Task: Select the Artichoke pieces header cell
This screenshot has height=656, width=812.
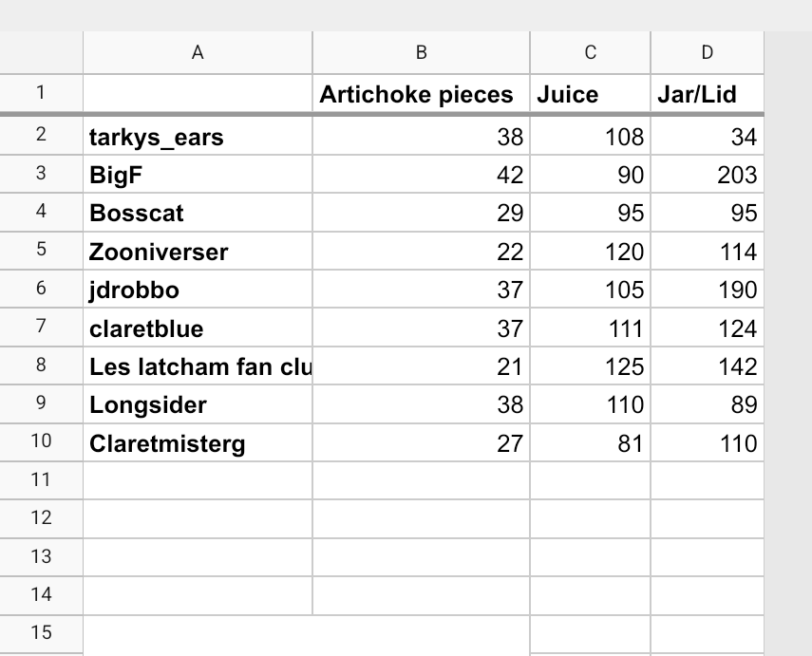Action: [x=421, y=94]
